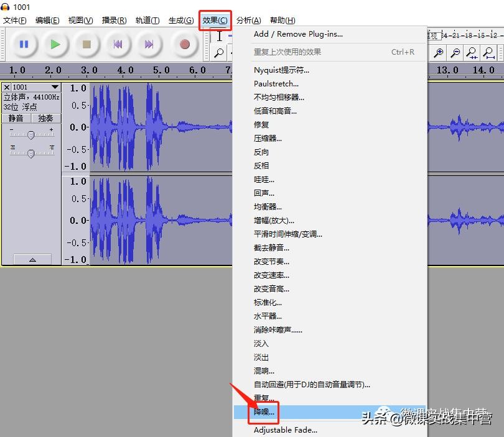Open the 分析(A) menu
The width and height of the screenshot is (504, 437).
(248, 20)
